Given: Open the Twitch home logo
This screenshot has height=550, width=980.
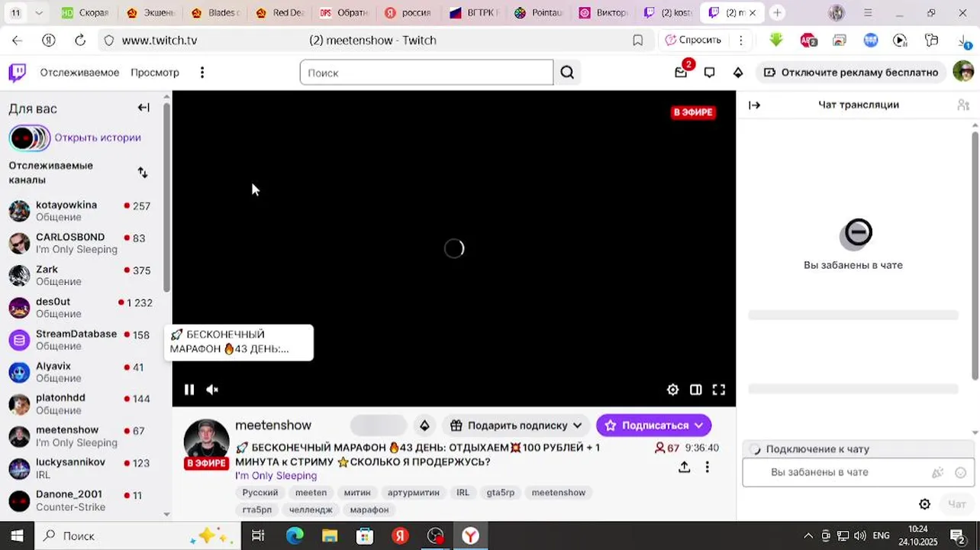Looking at the screenshot, I should click(17, 73).
